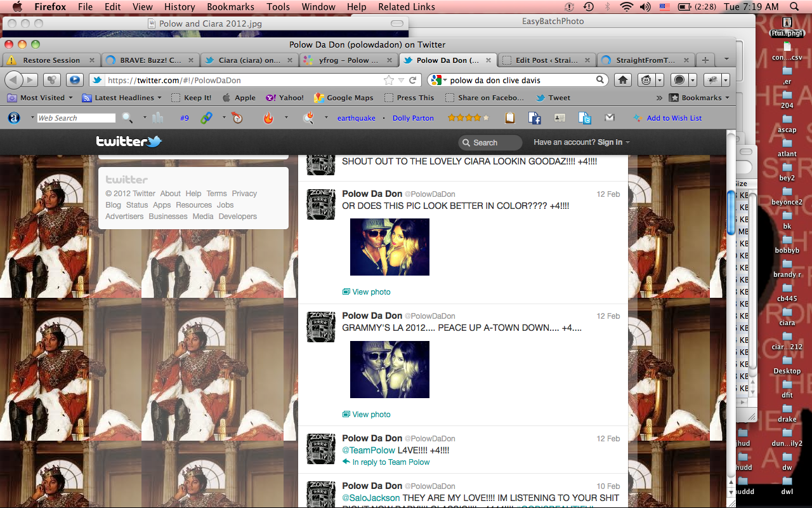The width and height of the screenshot is (812, 508).
Task: Bookmark this page with the star icon
Action: pyautogui.click(x=389, y=80)
